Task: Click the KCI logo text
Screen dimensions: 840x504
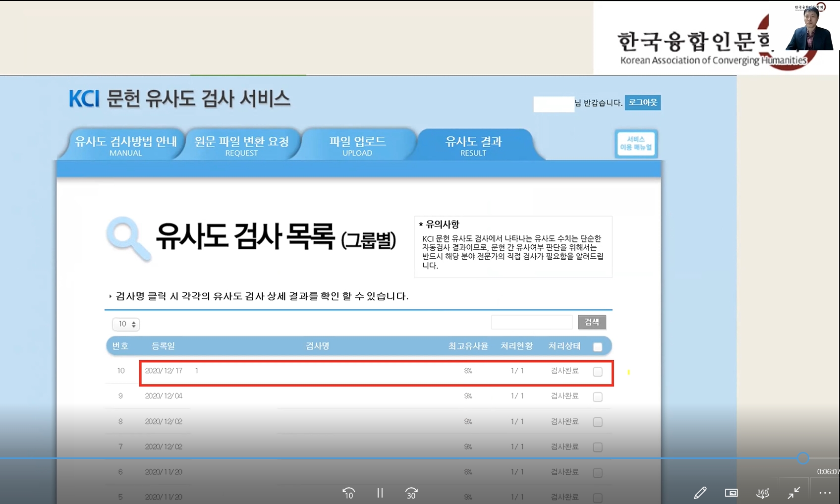Action: click(84, 99)
